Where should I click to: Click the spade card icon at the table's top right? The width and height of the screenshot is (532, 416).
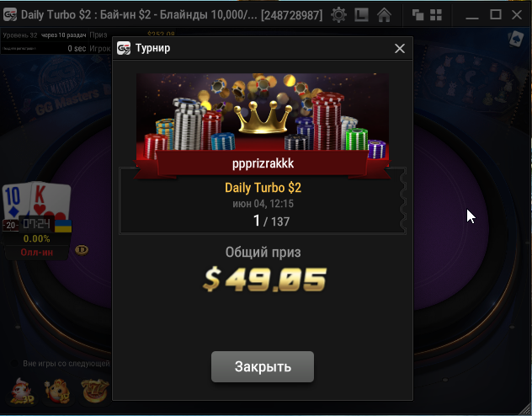(x=516, y=39)
